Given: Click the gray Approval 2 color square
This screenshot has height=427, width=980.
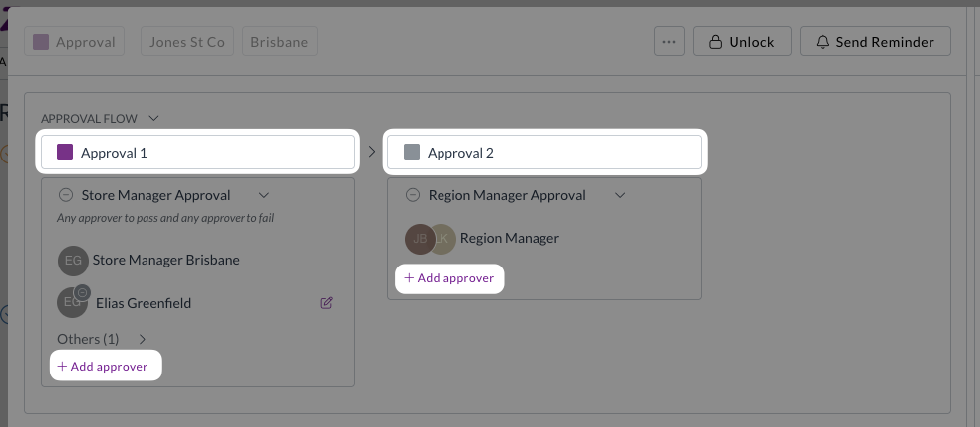Looking at the screenshot, I should 412,153.
